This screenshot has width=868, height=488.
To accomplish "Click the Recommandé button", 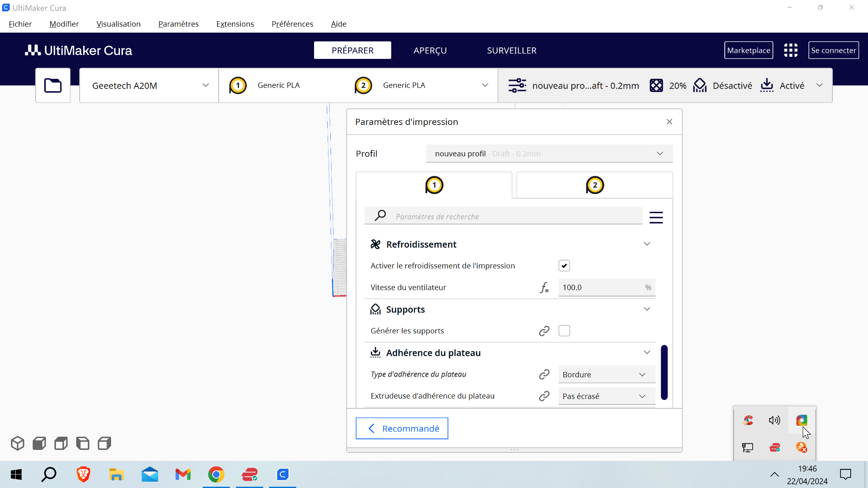I will (x=402, y=429).
